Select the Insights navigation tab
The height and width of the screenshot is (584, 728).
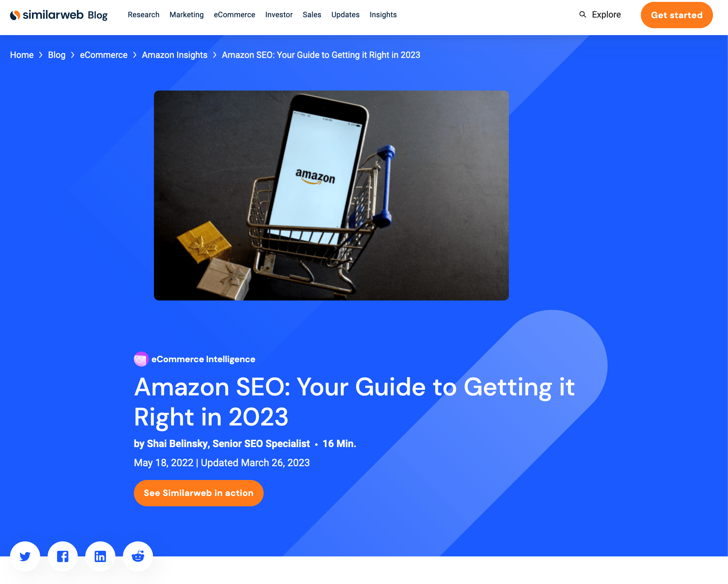(x=383, y=14)
